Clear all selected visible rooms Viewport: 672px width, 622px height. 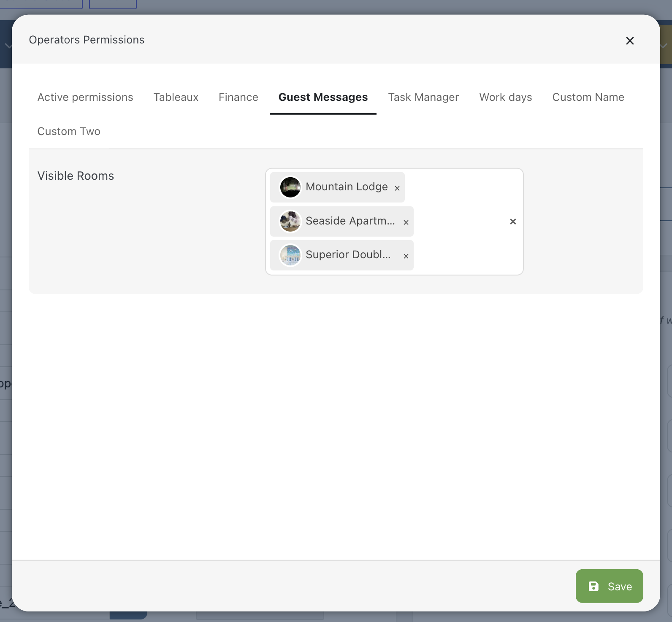[513, 222]
